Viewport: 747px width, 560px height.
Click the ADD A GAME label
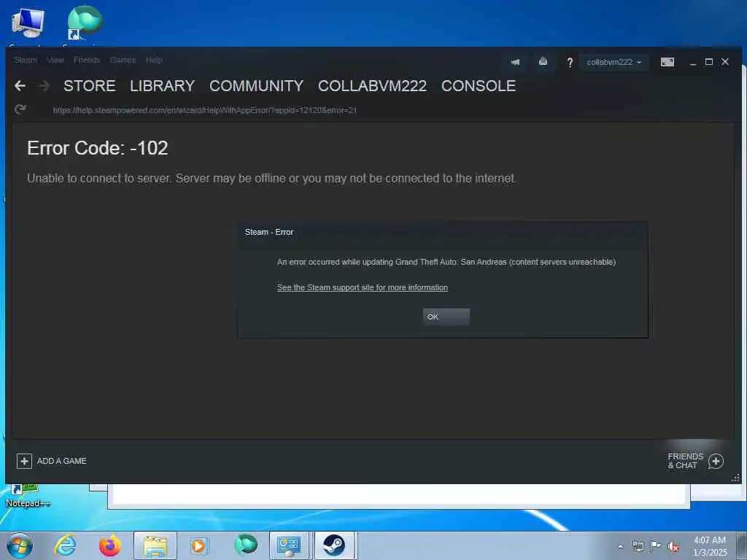point(62,461)
